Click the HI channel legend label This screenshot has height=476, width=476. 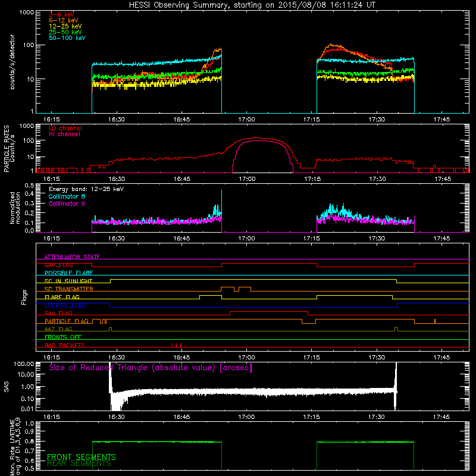(x=65, y=134)
